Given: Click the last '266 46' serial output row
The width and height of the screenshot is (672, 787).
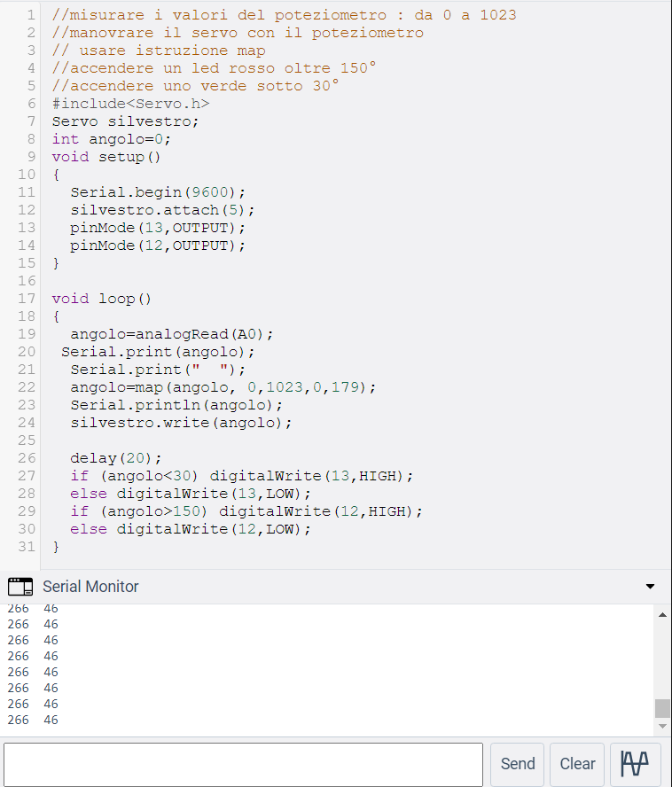Looking at the screenshot, I should 33,720.
